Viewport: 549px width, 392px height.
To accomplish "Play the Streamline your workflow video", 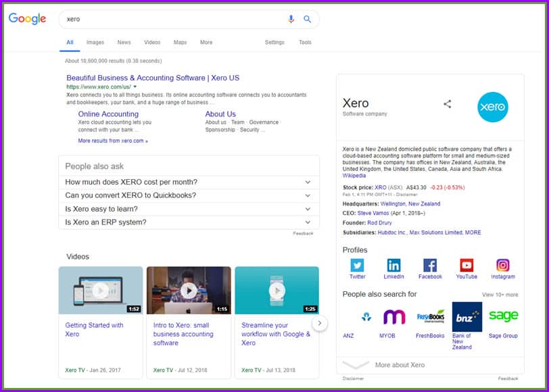I will pos(277,291).
